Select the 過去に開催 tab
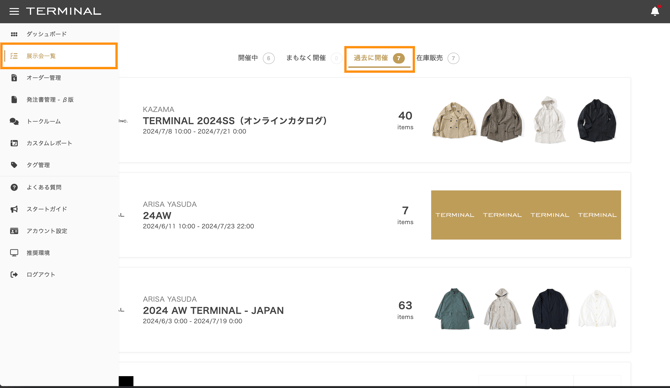The image size is (670, 388). [379, 59]
